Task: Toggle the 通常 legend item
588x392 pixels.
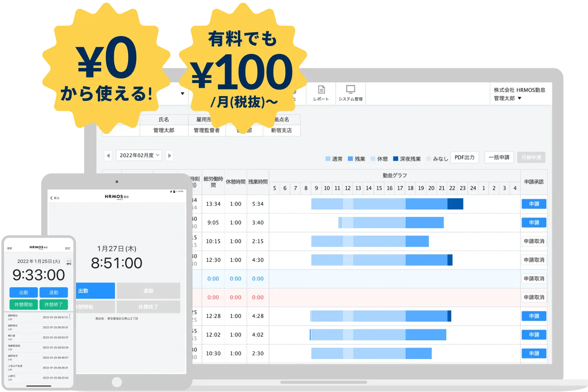Action: click(334, 158)
